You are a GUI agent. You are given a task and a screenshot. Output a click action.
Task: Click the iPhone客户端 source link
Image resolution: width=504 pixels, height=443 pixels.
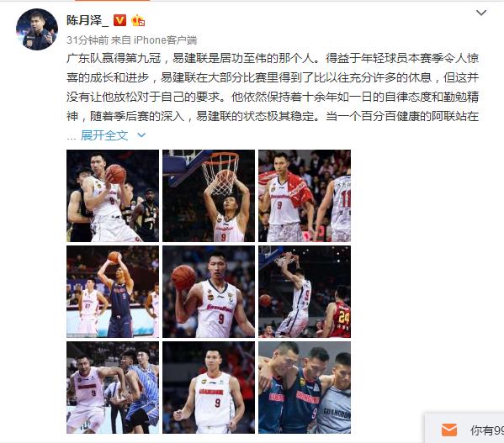click(x=165, y=40)
